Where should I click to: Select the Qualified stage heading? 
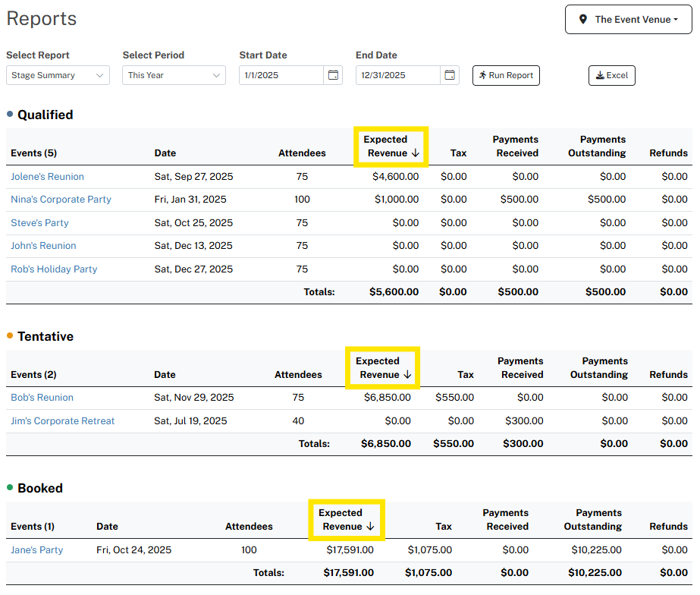(45, 115)
